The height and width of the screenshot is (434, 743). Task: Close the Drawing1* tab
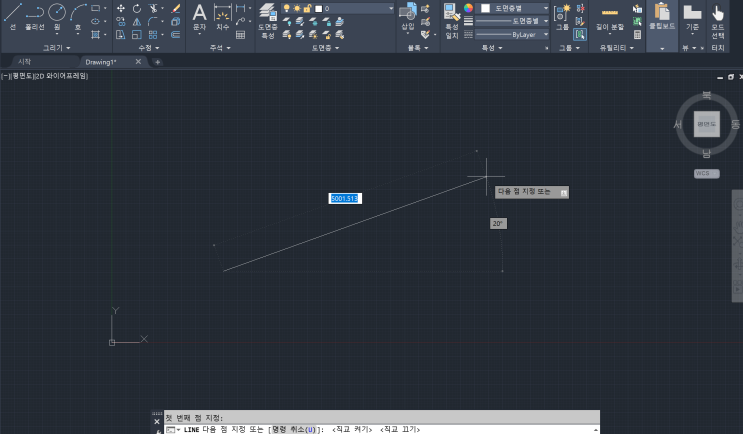pos(138,62)
